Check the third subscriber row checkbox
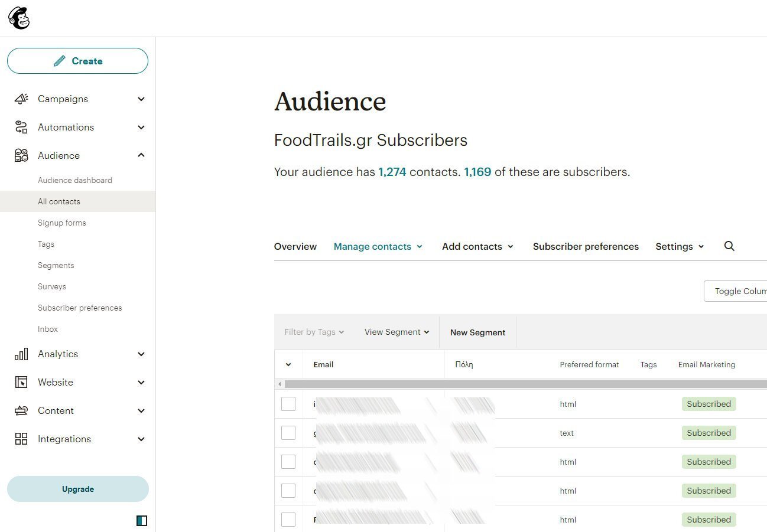The image size is (767, 532). click(x=288, y=462)
